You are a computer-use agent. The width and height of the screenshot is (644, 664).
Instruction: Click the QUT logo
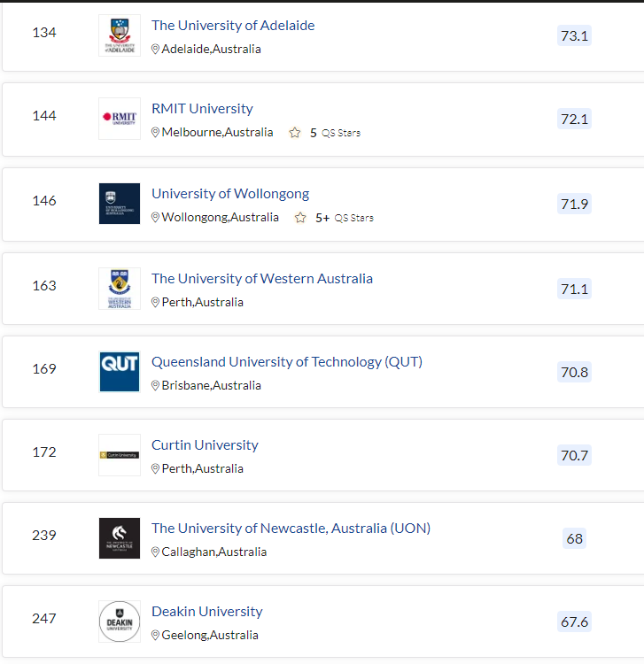pos(120,372)
